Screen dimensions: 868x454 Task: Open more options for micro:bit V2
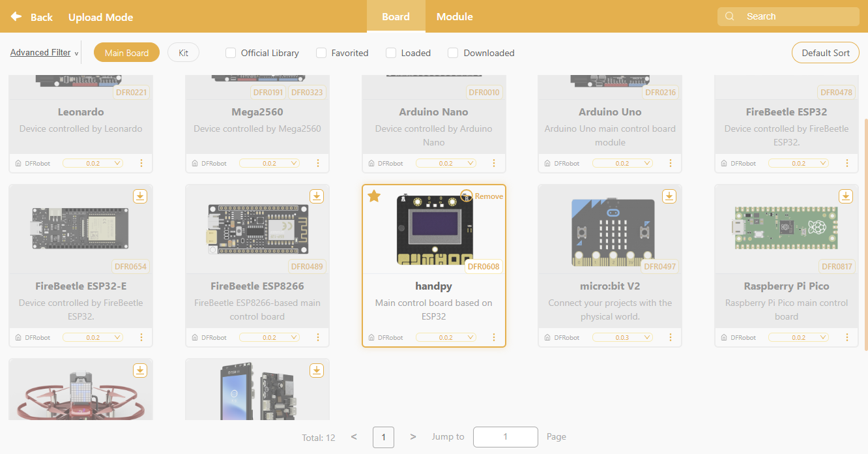(x=671, y=337)
